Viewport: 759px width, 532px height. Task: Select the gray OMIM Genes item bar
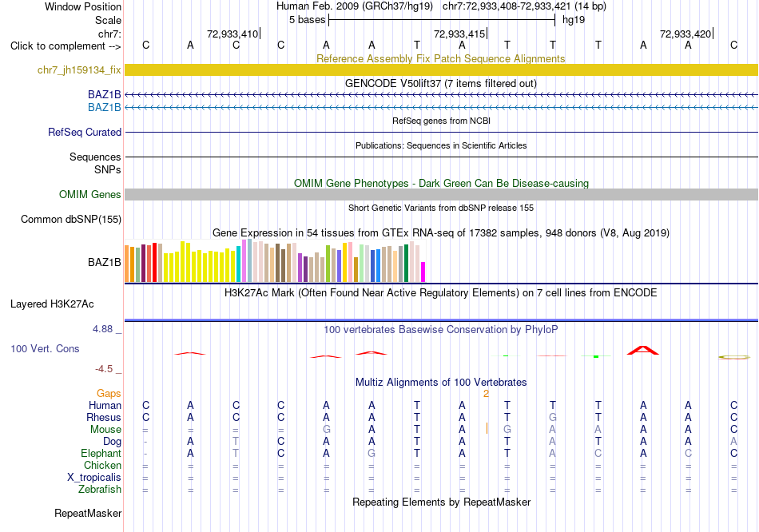click(441, 194)
